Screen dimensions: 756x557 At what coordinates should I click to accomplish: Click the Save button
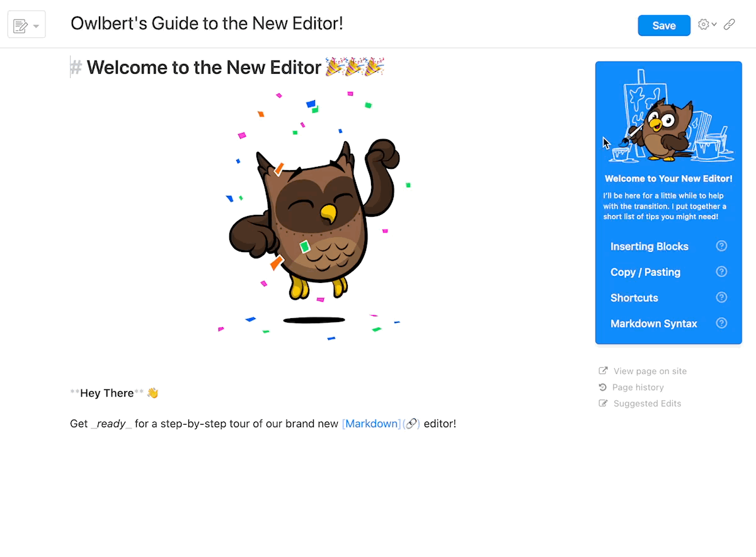(664, 25)
